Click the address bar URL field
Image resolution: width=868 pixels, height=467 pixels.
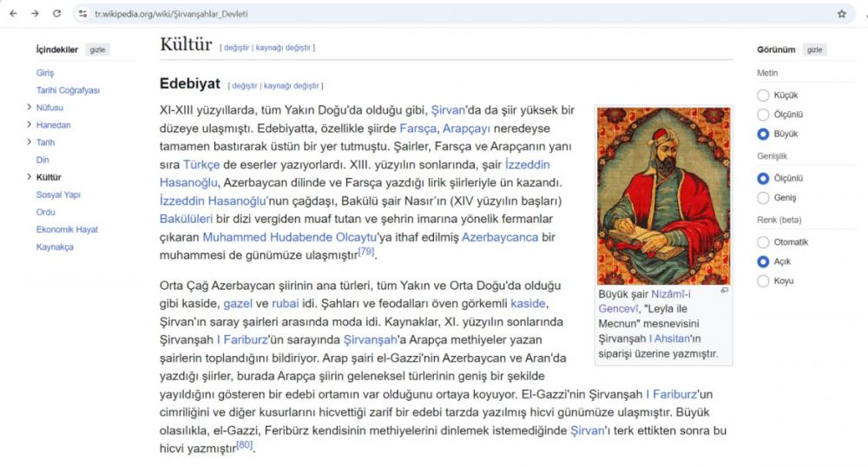tap(434, 14)
